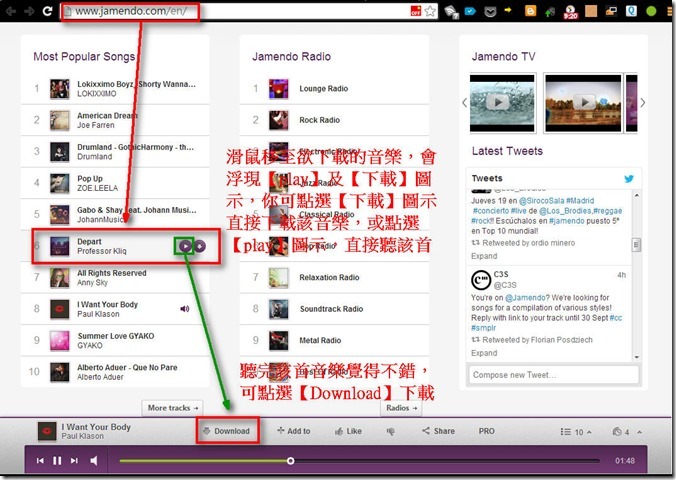Expand the playlist queue showing 10
This screenshot has width=676, height=480.
tap(576, 432)
